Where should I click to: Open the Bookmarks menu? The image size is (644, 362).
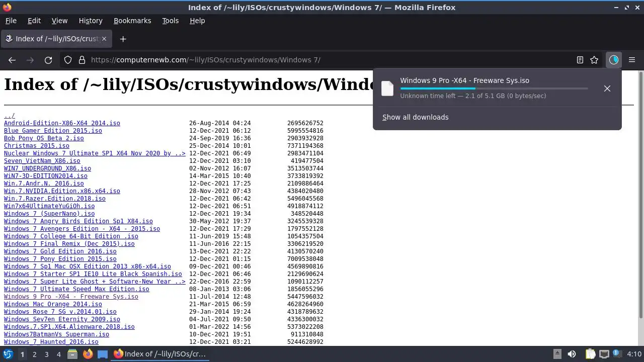[x=132, y=21]
